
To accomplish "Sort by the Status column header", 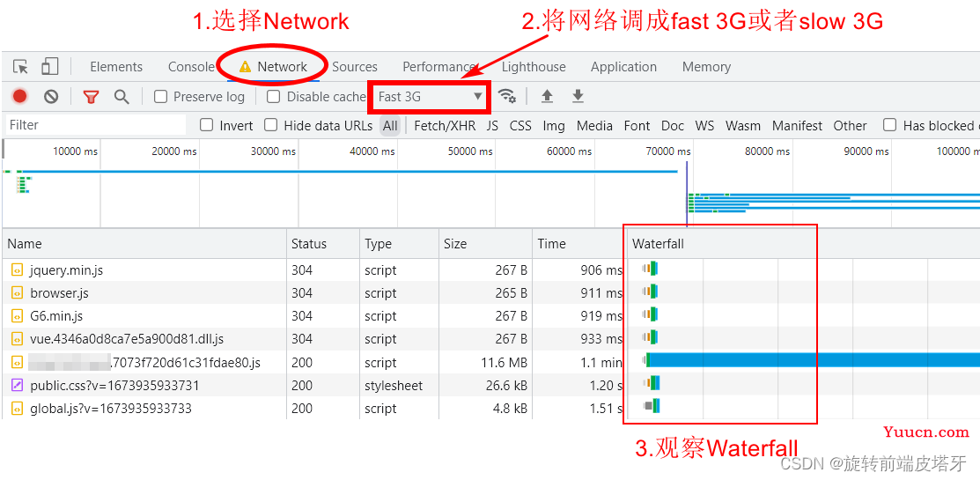I will click(x=323, y=244).
